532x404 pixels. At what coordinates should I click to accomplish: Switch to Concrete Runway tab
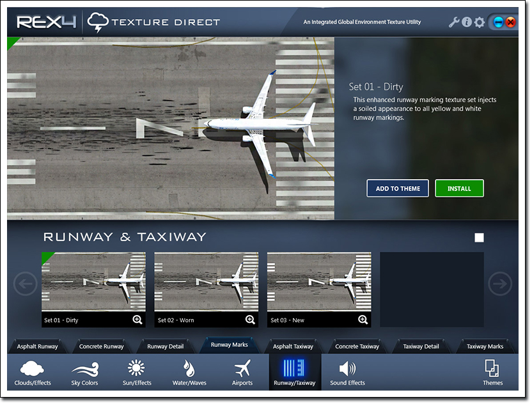pos(102,346)
